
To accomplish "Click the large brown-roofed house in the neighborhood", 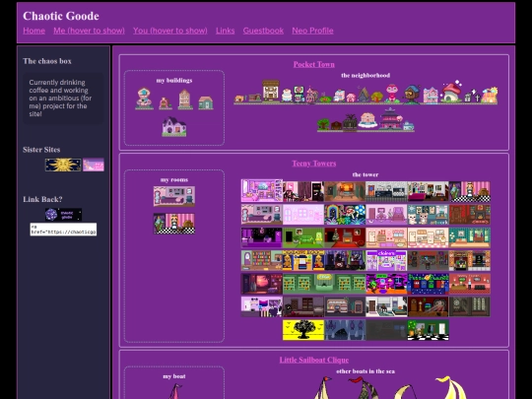I will (270, 91).
